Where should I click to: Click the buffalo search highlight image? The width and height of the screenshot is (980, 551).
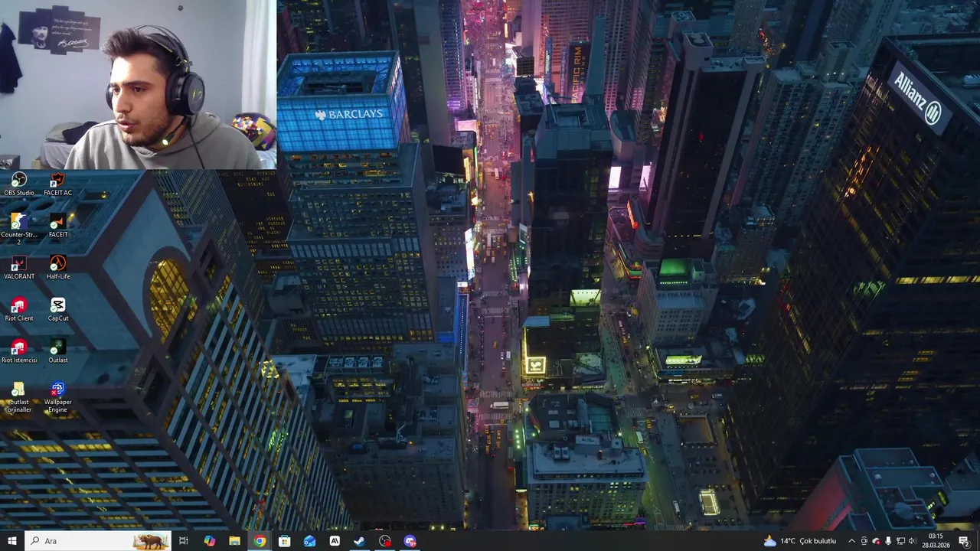151,541
